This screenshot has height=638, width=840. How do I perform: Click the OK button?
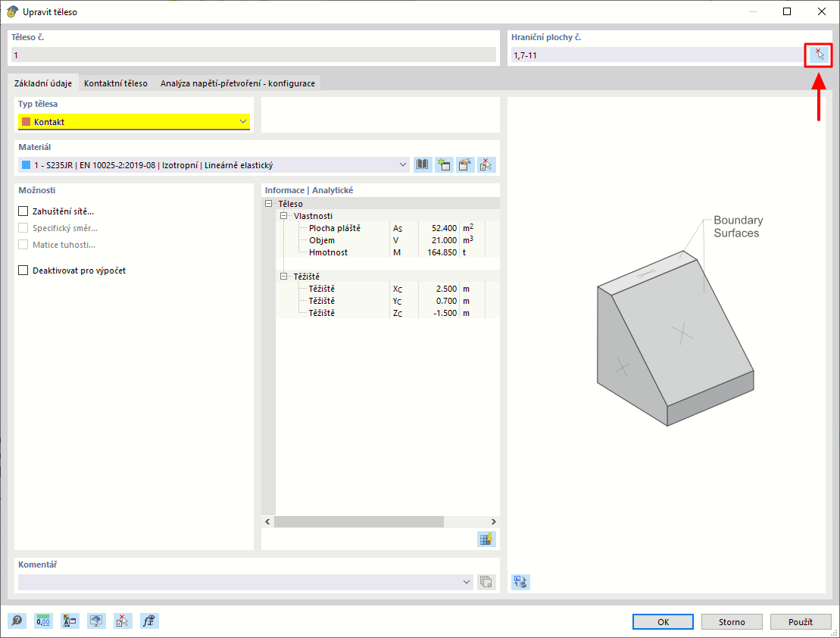(664, 622)
